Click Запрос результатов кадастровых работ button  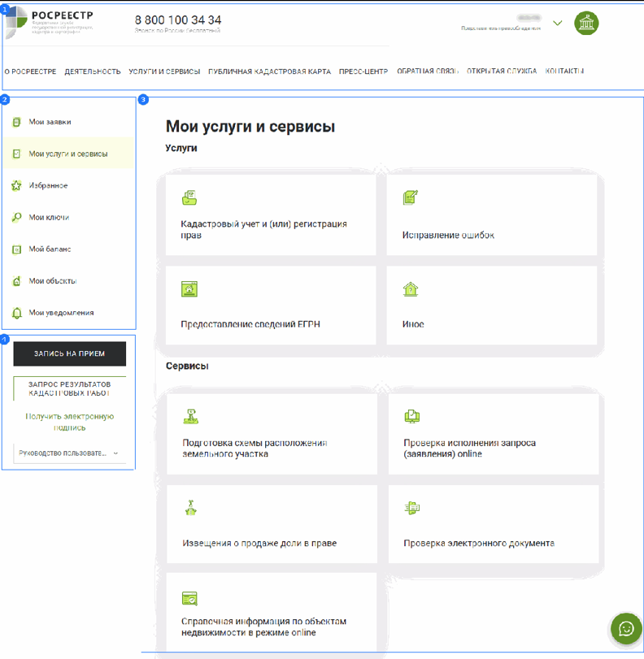(70, 388)
